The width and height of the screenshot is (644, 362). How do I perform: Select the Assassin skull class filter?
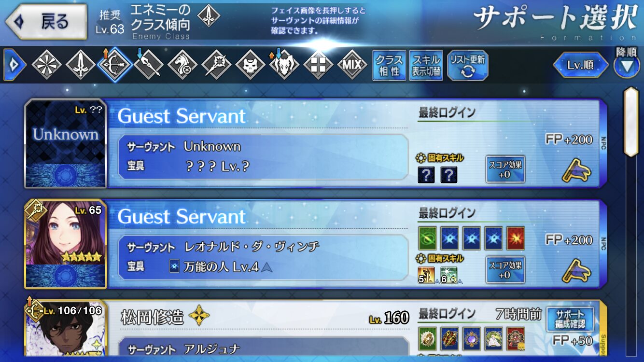[x=250, y=65]
